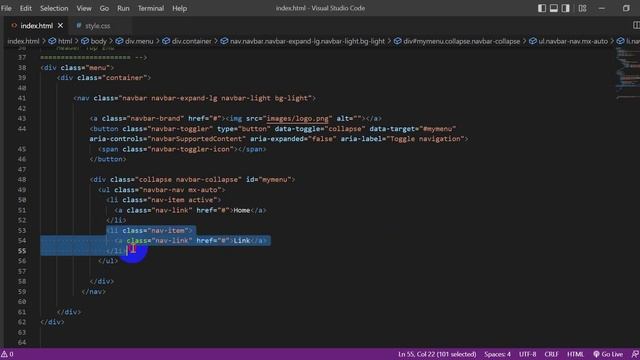Change indentation via Spaces: 4
Viewport: 640px width, 360px height.
[x=497, y=354]
